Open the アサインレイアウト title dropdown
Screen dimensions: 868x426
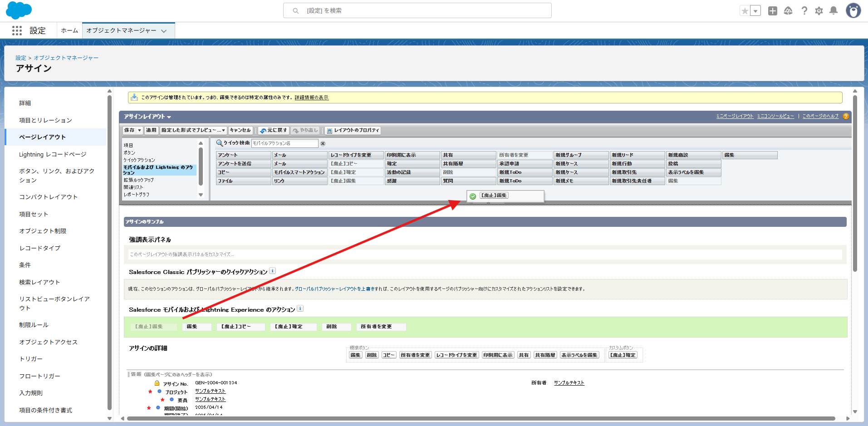169,117
